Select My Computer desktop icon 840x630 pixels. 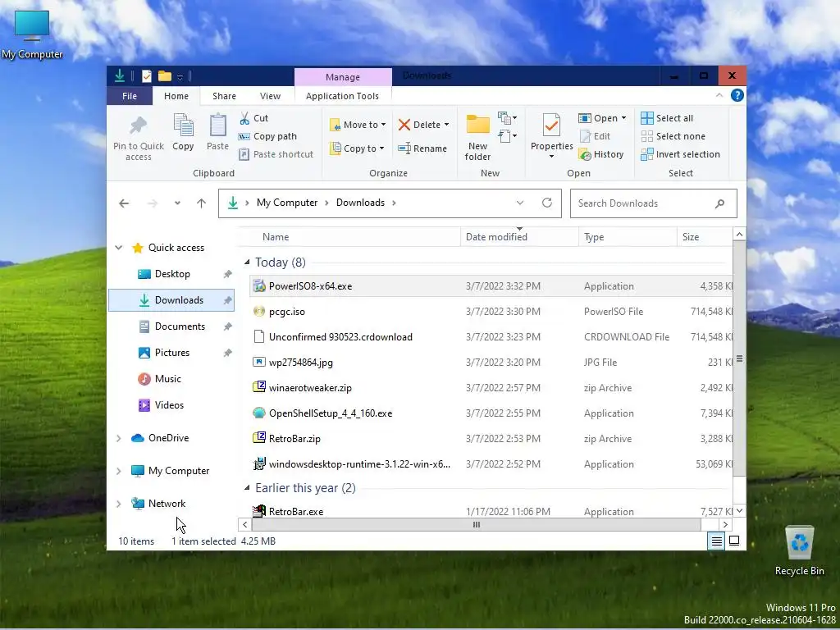pos(32,34)
